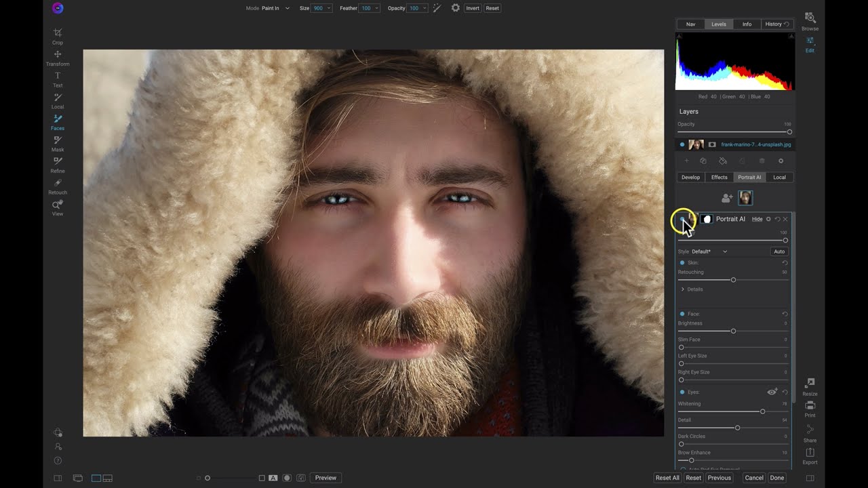
Task: Click the add eye icon in Eyes
Action: [772, 392]
